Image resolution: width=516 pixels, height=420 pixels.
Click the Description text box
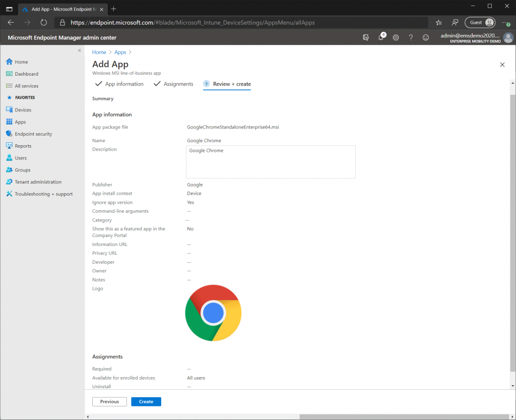[271, 162]
